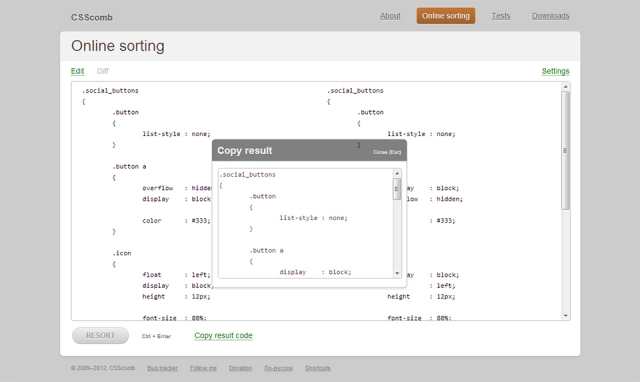
Task: Click the Ctrl + Enter hint text
Action: tap(156, 336)
